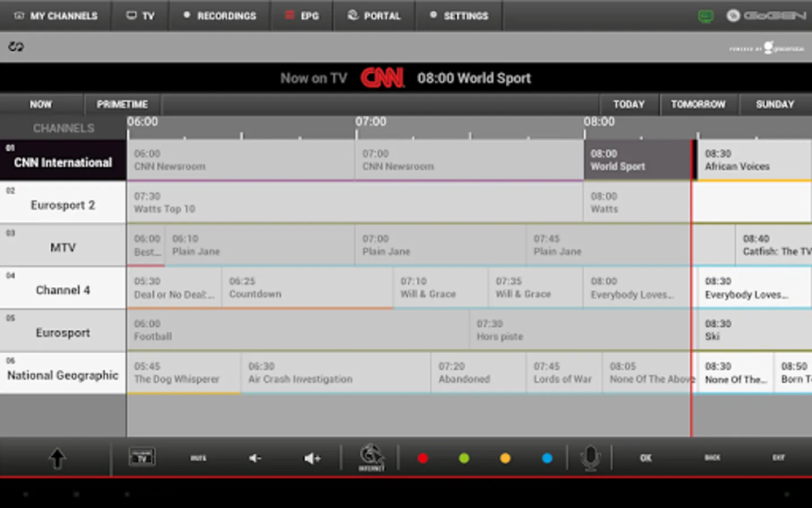812x508 pixels.
Task: Open 08:00 Watts program
Action: point(637,203)
